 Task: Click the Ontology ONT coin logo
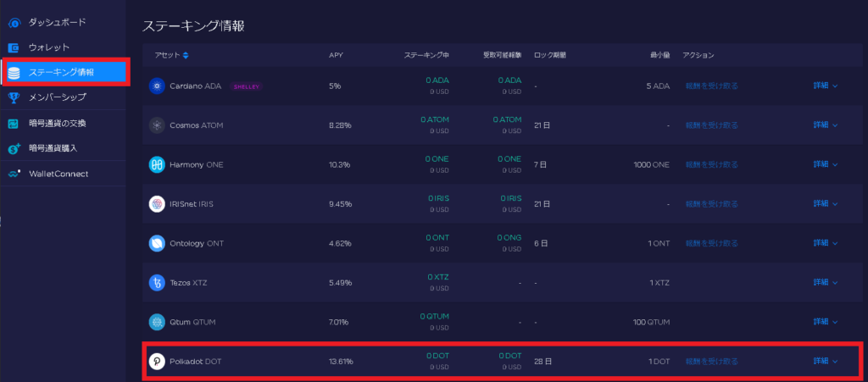coord(157,243)
